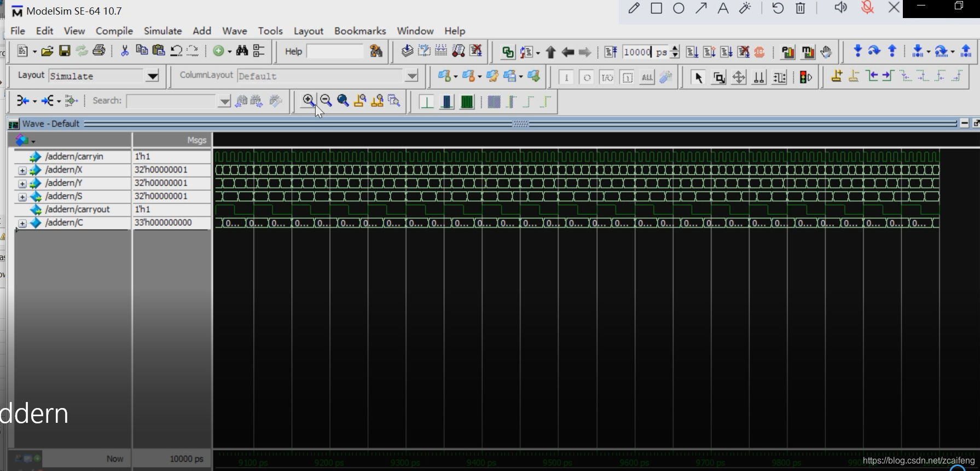Click the Insert Cursor yellow icon

[837, 77]
